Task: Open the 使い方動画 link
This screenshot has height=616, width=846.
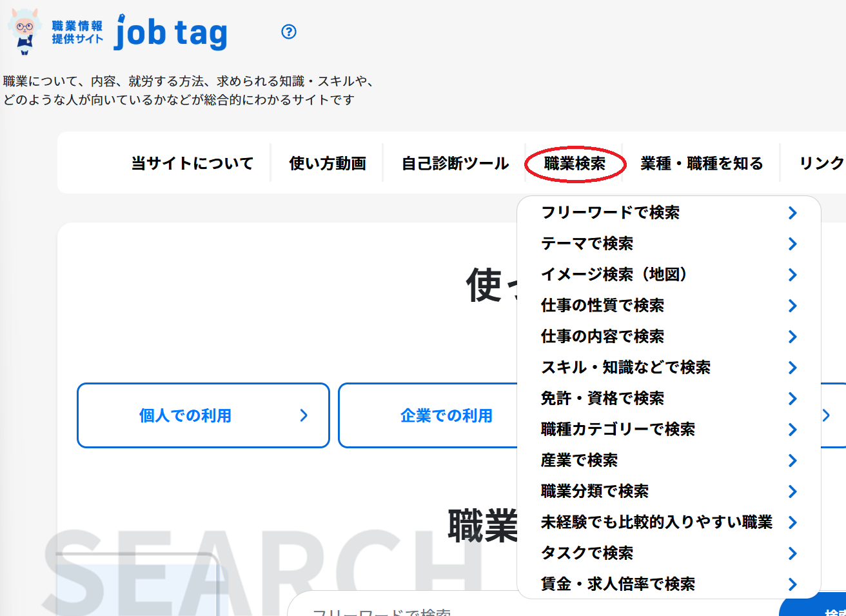Action: (328, 164)
